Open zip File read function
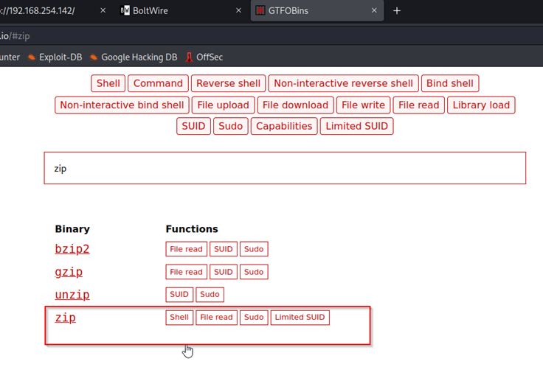The width and height of the screenshot is (543, 392). 216,318
